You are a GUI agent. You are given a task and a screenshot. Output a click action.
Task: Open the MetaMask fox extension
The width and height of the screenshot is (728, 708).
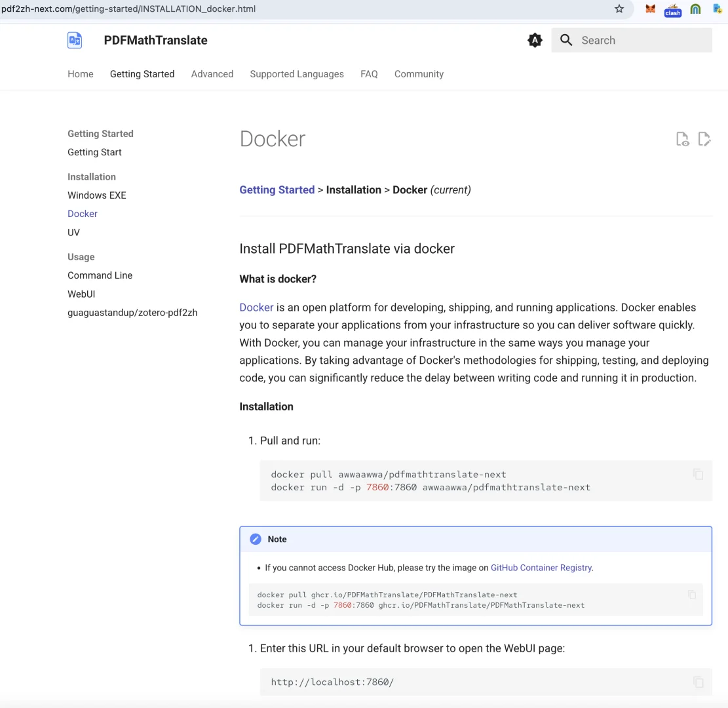(650, 9)
